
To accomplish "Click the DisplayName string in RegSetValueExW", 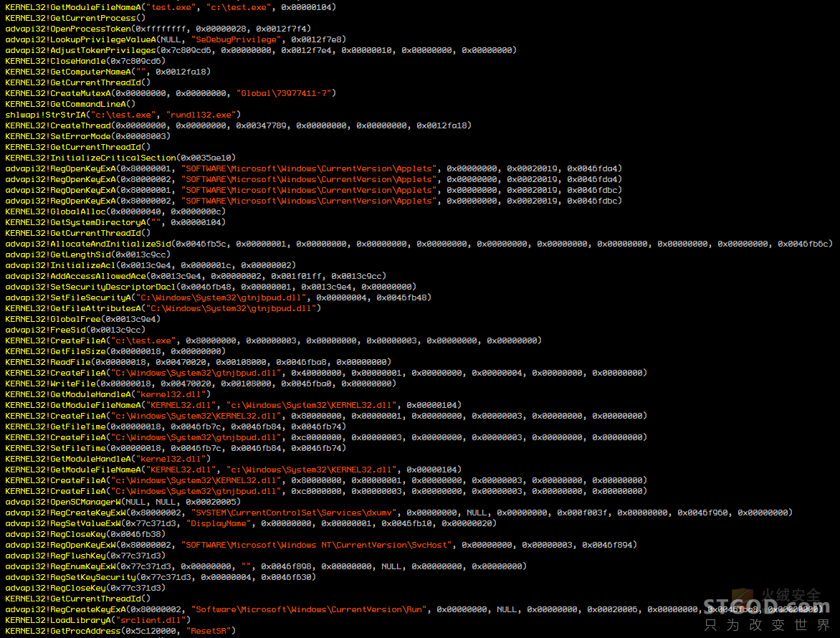I will [x=218, y=523].
